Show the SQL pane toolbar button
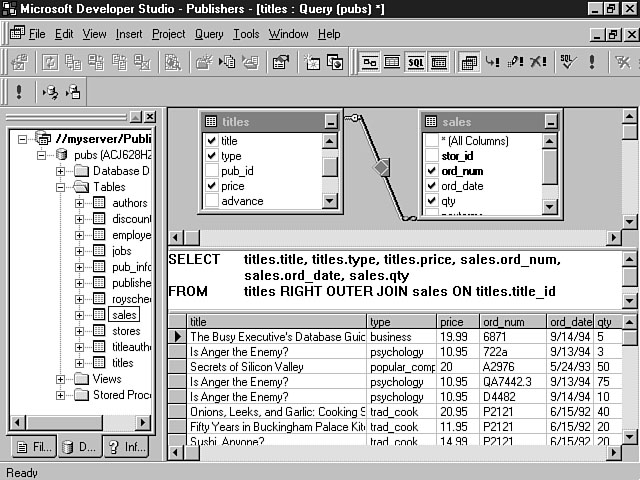The height and width of the screenshot is (480, 640). coord(415,62)
